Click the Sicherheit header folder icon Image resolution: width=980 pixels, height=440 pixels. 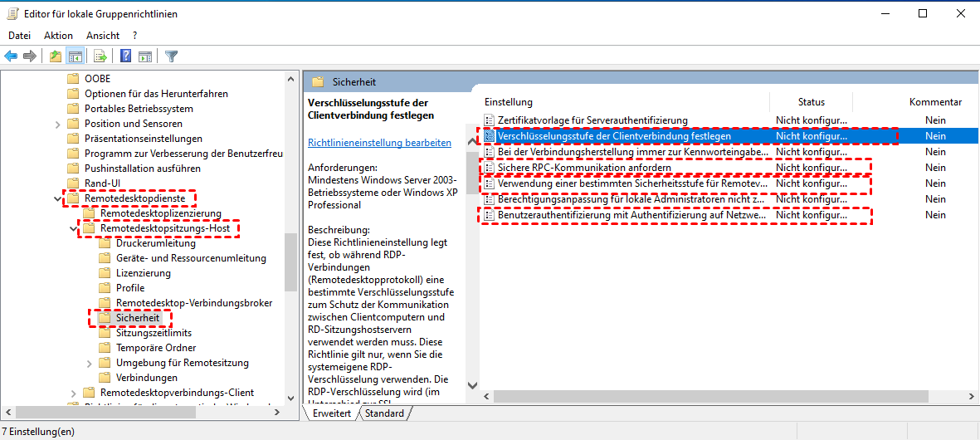[x=318, y=81]
